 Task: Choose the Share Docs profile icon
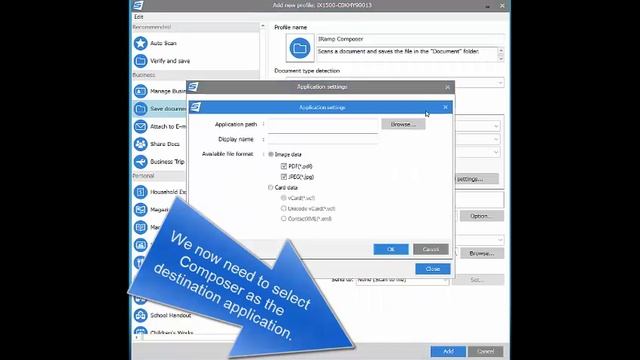140,144
